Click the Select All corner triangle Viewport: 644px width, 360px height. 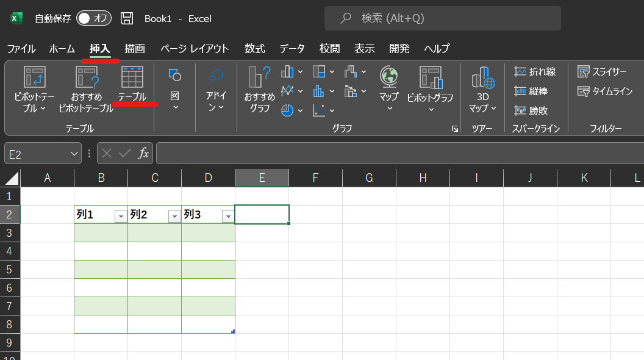(12, 178)
